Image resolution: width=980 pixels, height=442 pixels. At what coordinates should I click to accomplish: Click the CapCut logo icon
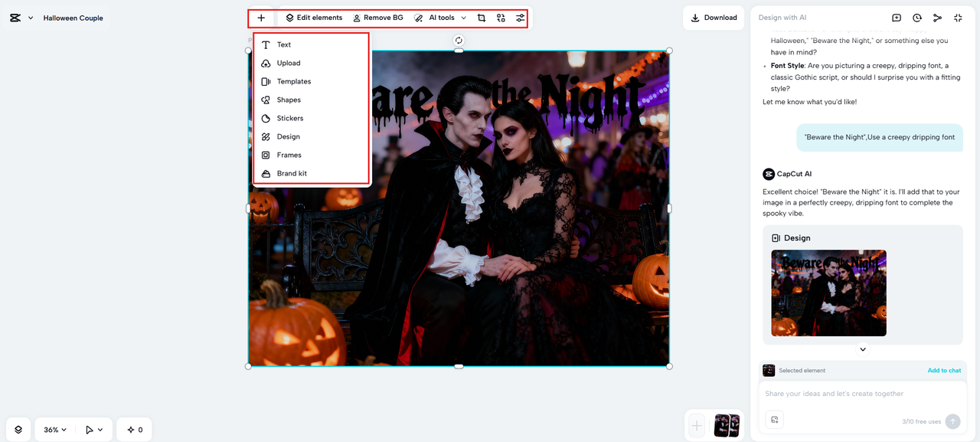coord(16,18)
